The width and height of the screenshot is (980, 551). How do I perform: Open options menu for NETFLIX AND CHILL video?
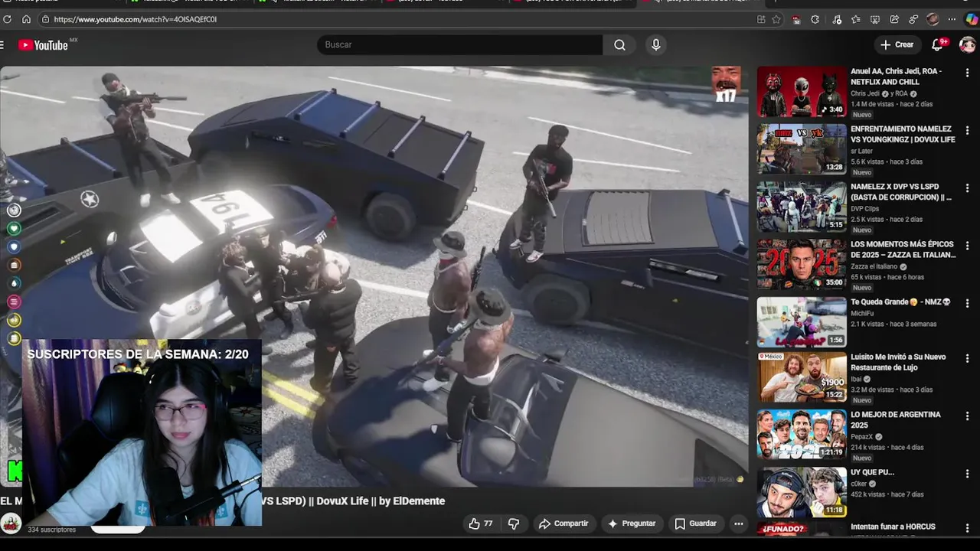click(967, 73)
